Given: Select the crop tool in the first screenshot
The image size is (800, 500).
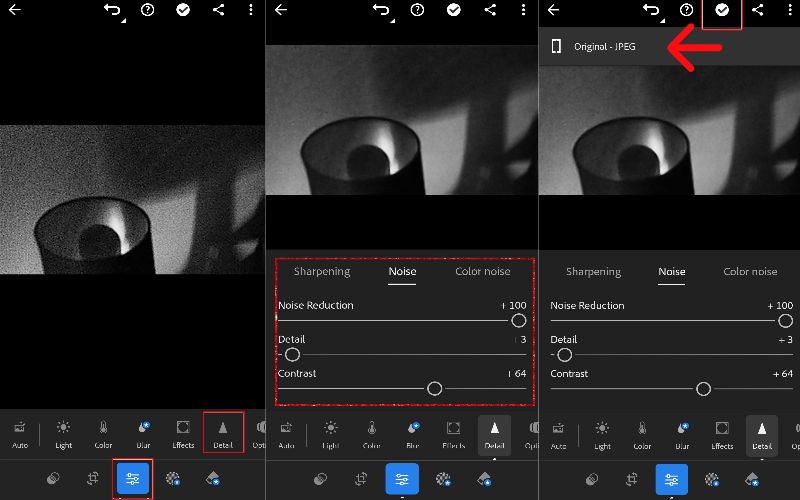Looking at the screenshot, I should [93, 478].
